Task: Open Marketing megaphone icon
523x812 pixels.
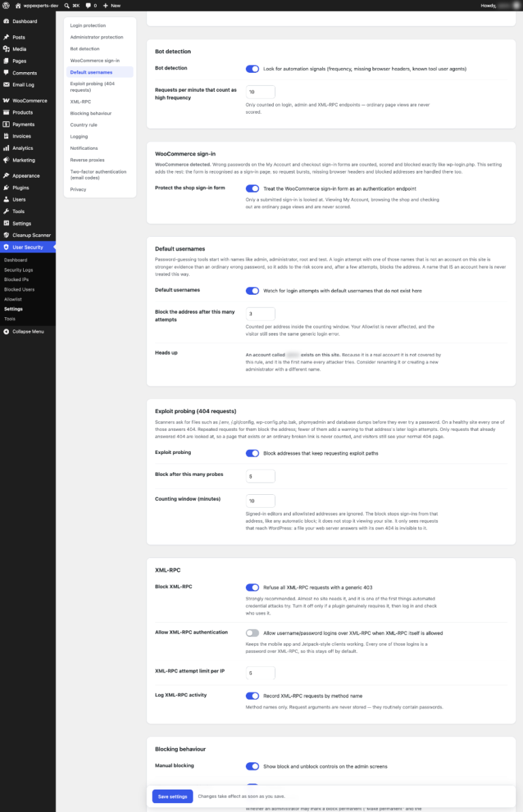Action: pyautogui.click(x=6, y=160)
